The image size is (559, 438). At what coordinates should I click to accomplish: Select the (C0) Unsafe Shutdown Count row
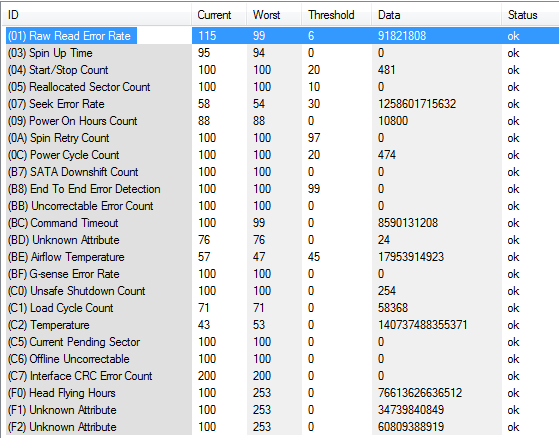[x=281, y=291]
